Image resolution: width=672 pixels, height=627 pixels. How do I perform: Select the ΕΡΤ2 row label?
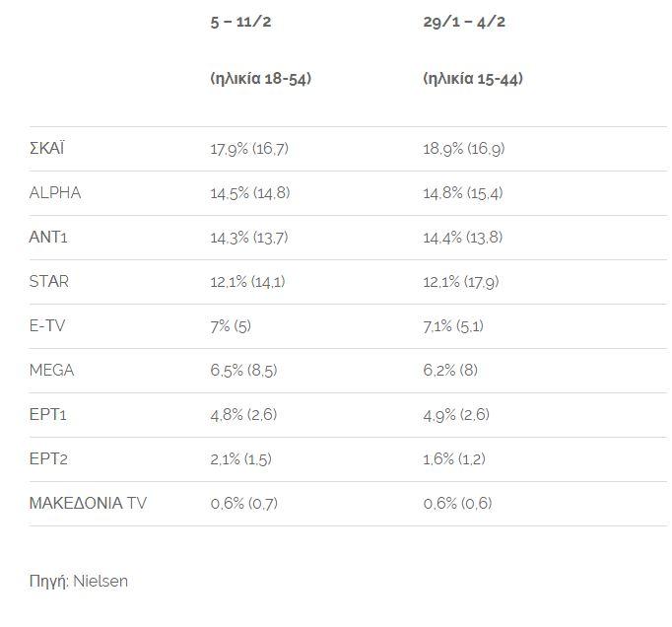click(x=48, y=459)
